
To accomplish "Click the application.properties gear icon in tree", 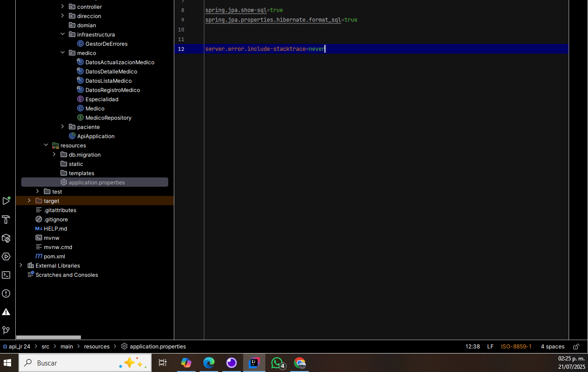I will click(x=64, y=183).
